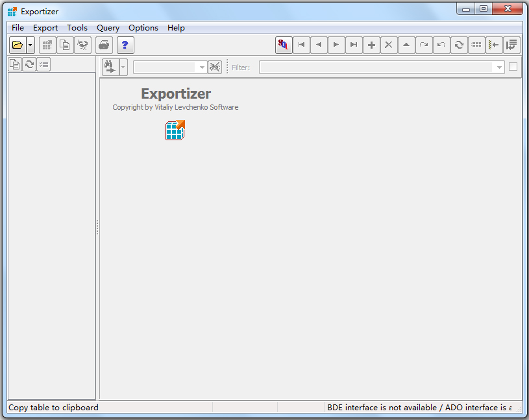Click the export table grid icon
The image size is (529, 420).
coord(47,45)
